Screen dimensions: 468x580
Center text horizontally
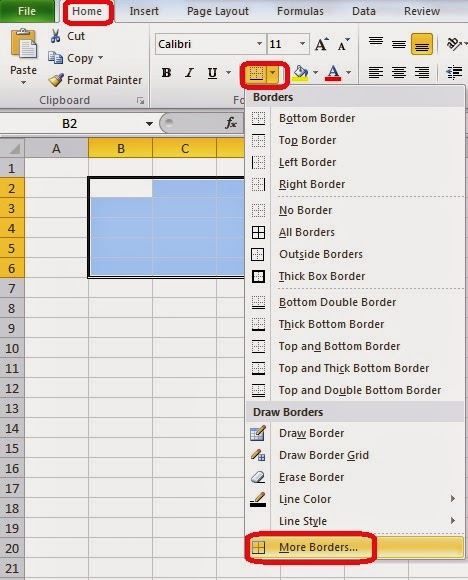pyautogui.click(x=399, y=72)
